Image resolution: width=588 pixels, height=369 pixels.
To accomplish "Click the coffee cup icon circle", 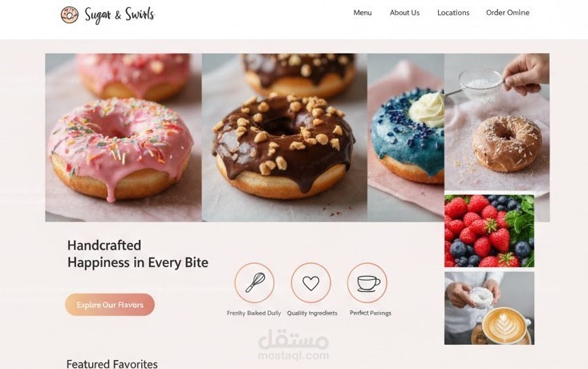I will 367,282.
